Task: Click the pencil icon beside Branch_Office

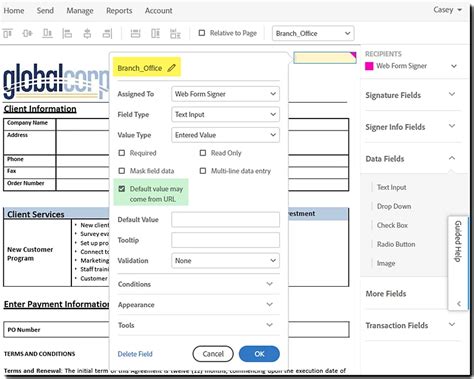Action: pyautogui.click(x=171, y=68)
